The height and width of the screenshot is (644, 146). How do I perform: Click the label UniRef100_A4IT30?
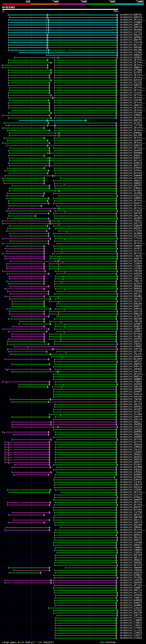(131, 593)
